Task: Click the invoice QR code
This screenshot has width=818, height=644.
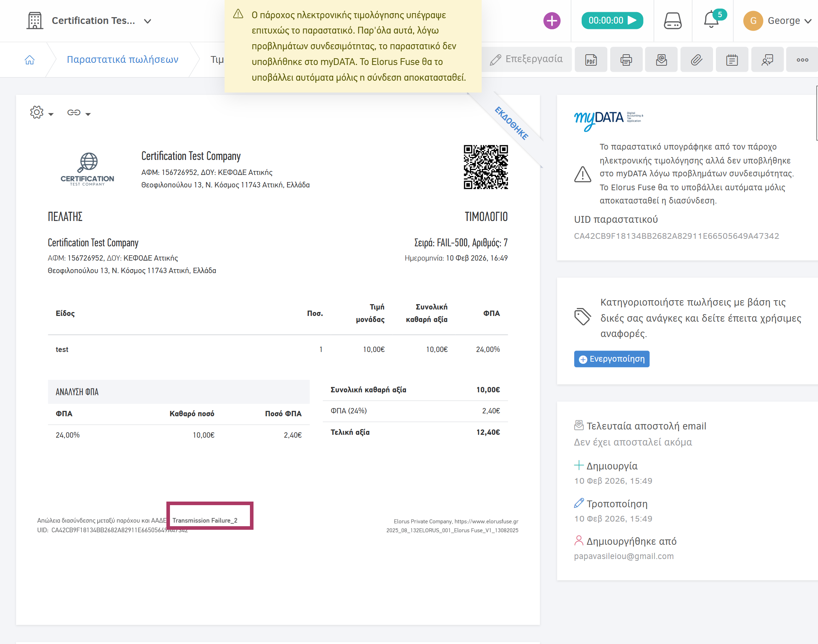Action: (x=485, y=167)
